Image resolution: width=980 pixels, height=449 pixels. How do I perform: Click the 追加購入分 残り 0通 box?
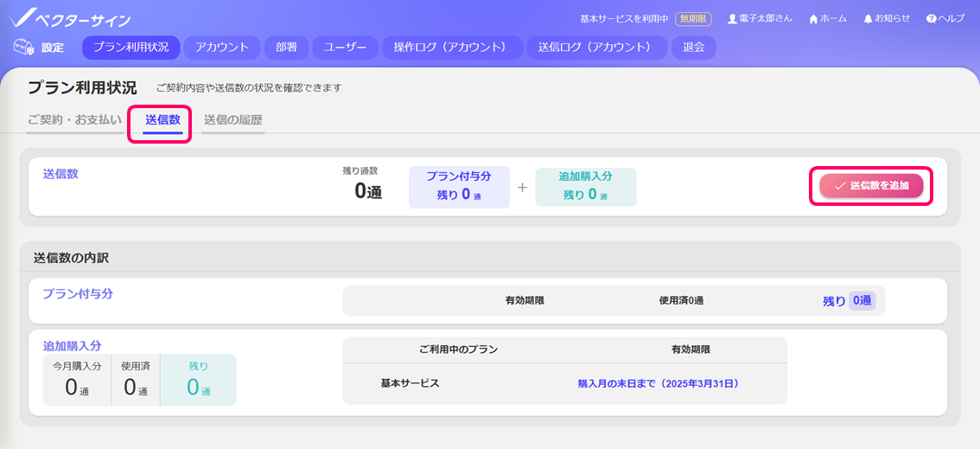[586, 186]
